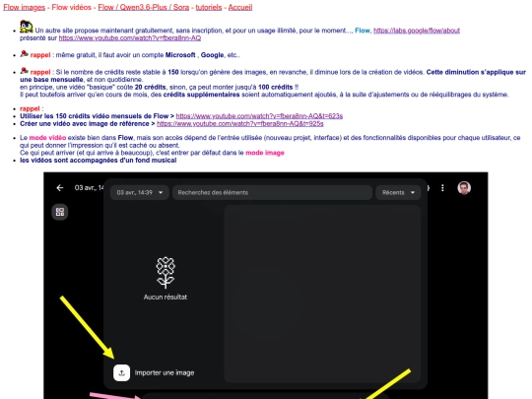532x399 pixels.
Task: Click the bold 'crédits supplémentaires' text
Action: [202, 95]
